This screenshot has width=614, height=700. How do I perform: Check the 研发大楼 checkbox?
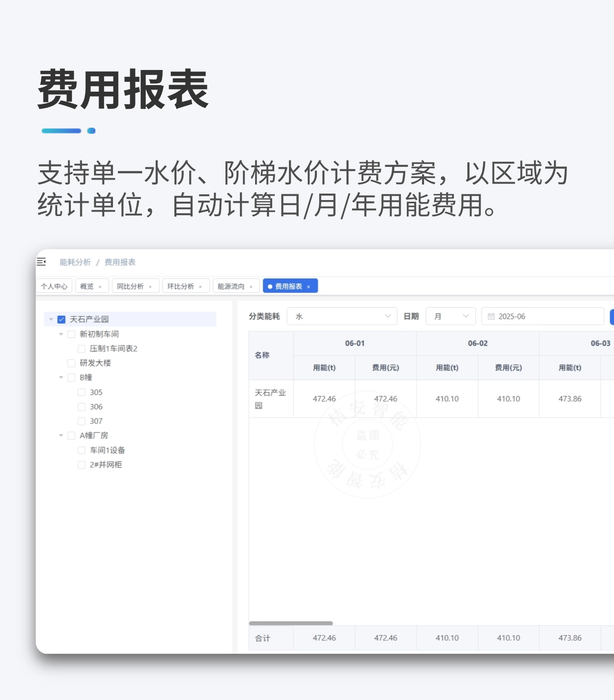(71, 363)
